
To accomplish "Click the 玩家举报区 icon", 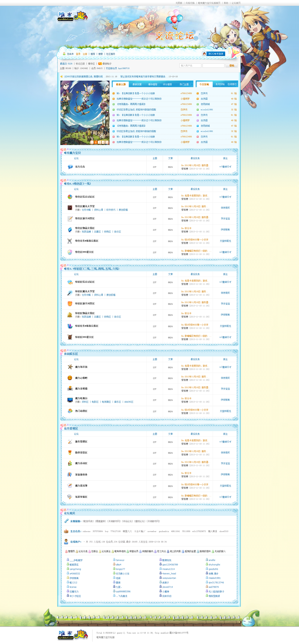I will tap(70, 497).
